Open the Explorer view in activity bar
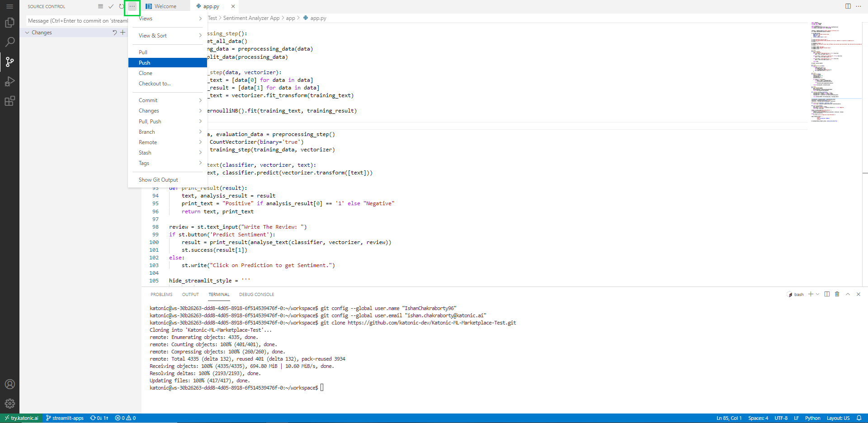 tap(9, 23)
